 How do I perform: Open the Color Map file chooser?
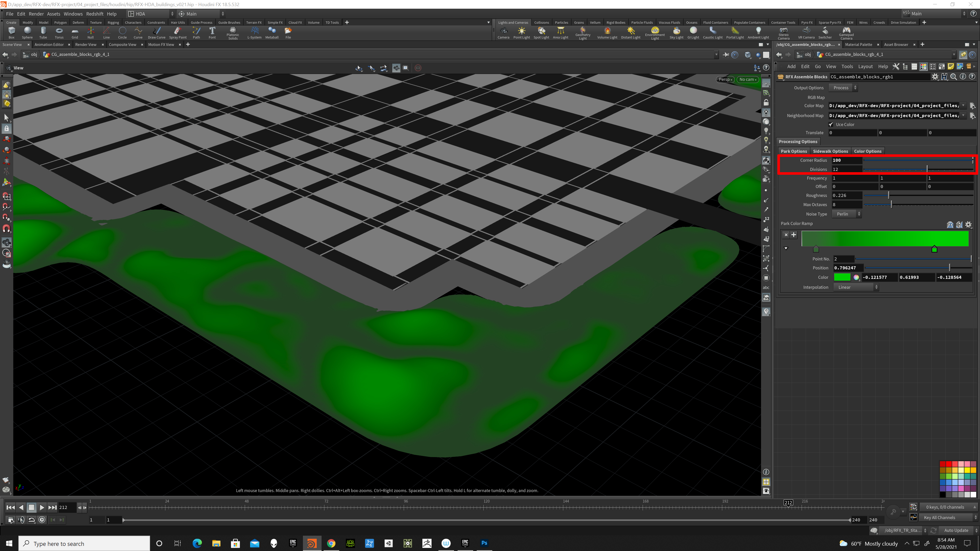click(x=972, y=106)
